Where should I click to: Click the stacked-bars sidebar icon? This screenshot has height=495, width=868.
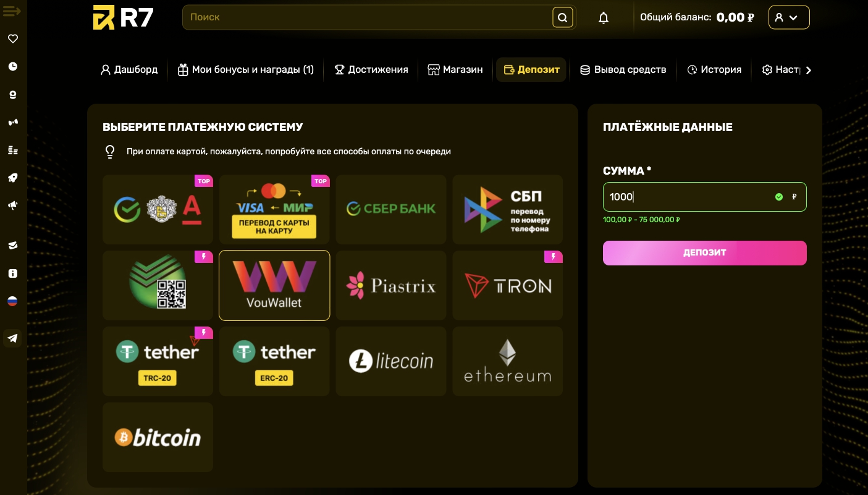pyautogui.click(x=12, y=150)
